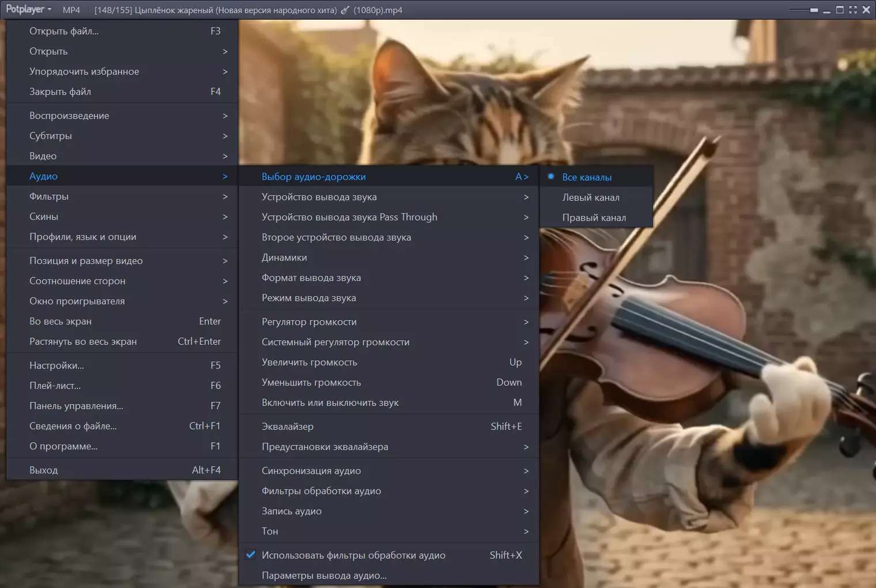
Task: Open 'О программе...' entry
Action: pyautogui.click(x=122, y=446)
